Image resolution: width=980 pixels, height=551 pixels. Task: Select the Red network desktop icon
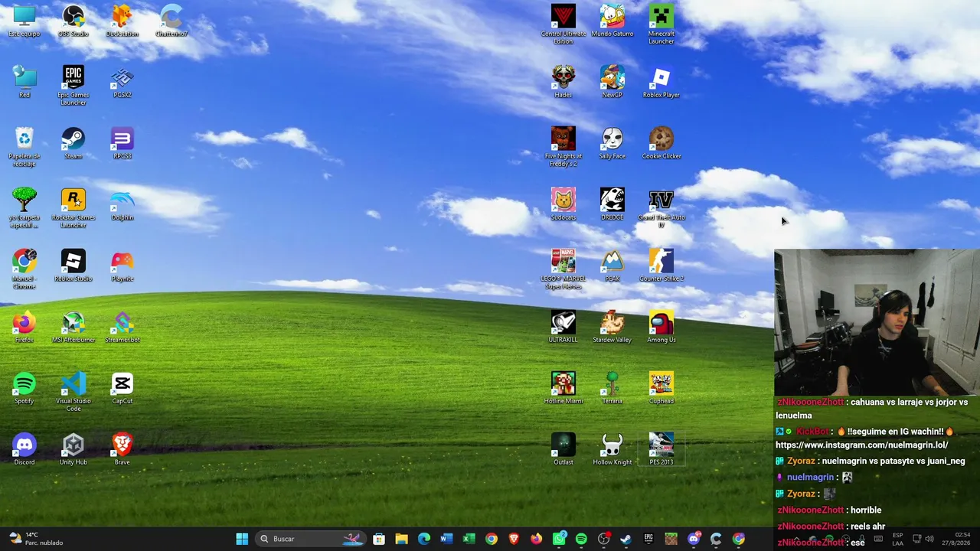click(x=24, y=82)
